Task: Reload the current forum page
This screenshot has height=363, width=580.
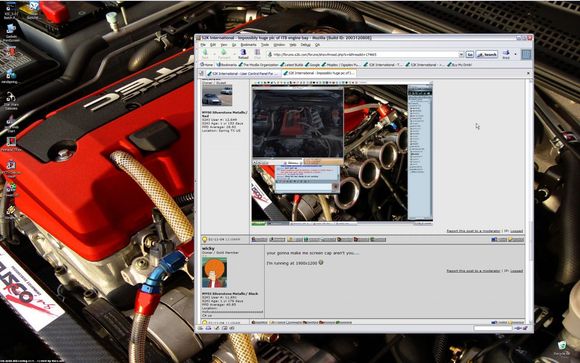Action: coord(243,54)
